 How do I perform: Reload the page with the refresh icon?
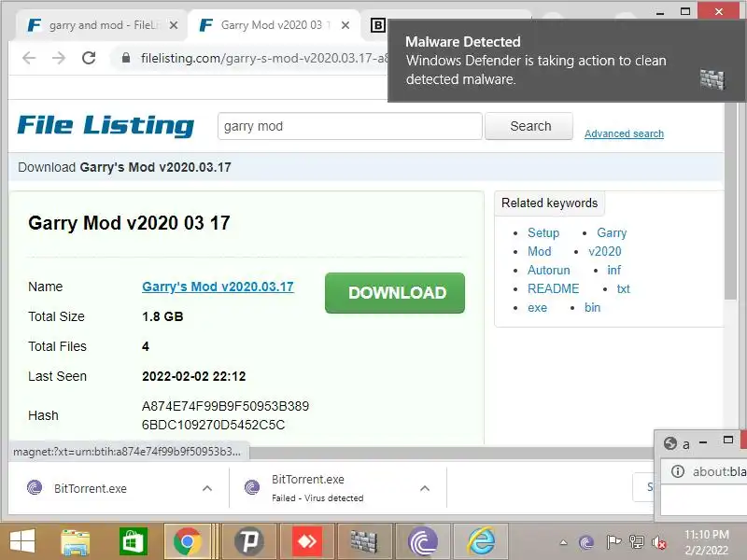pyautogui.click(x=89, y=58)
